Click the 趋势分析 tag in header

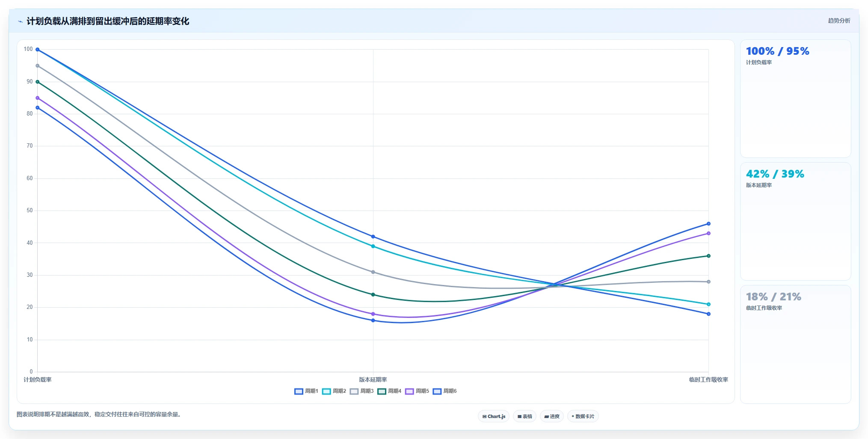tap(839, 21)
